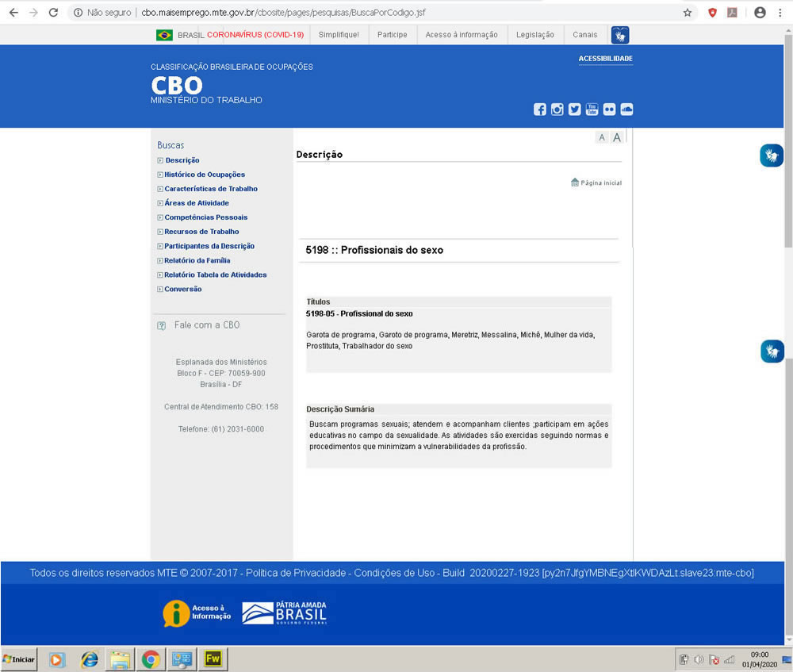793x672 pixels.
Task: Click the larger font size A button
Action: coord(617,137)
